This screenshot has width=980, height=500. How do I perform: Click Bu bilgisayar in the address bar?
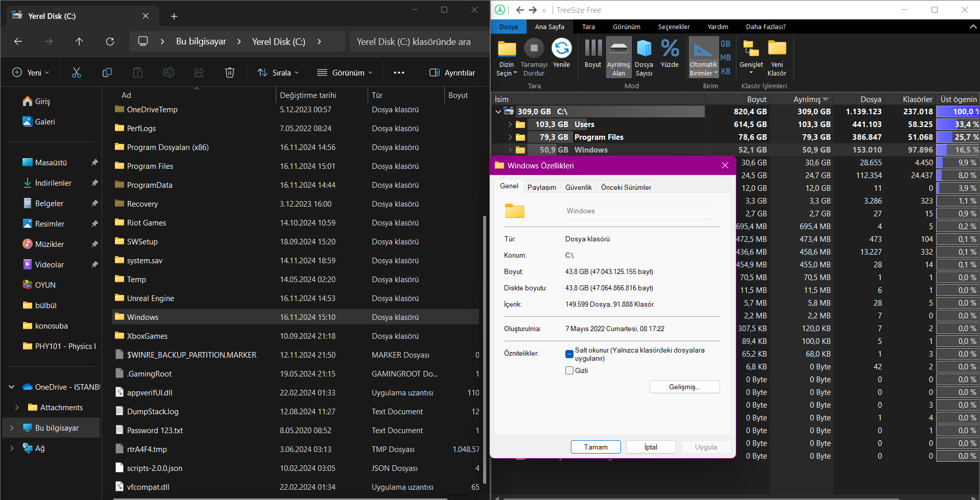(x=201, y=41)
